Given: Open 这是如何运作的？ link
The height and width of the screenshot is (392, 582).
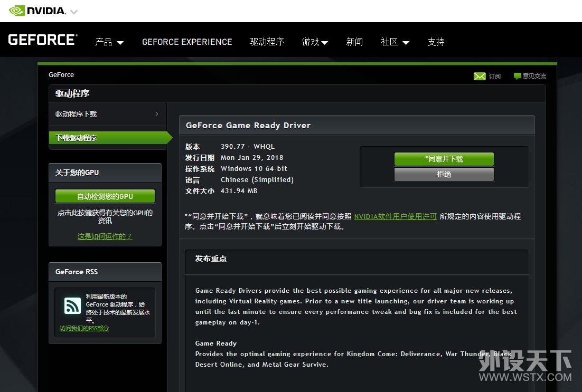Looking at the screenshot, I should [x=105, y=236].
